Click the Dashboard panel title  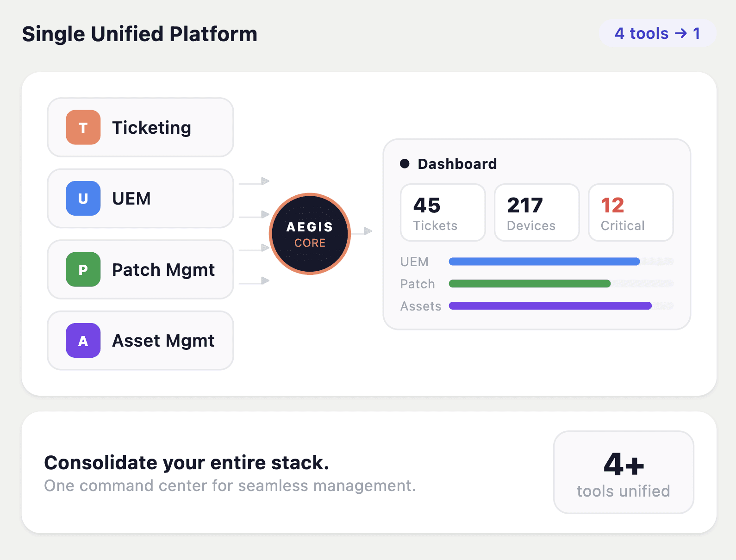[457, 164]
